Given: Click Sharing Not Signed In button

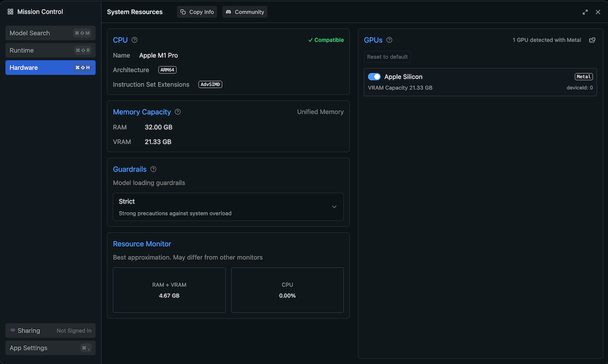Looking at the screenshot, I should coord(50,331).
